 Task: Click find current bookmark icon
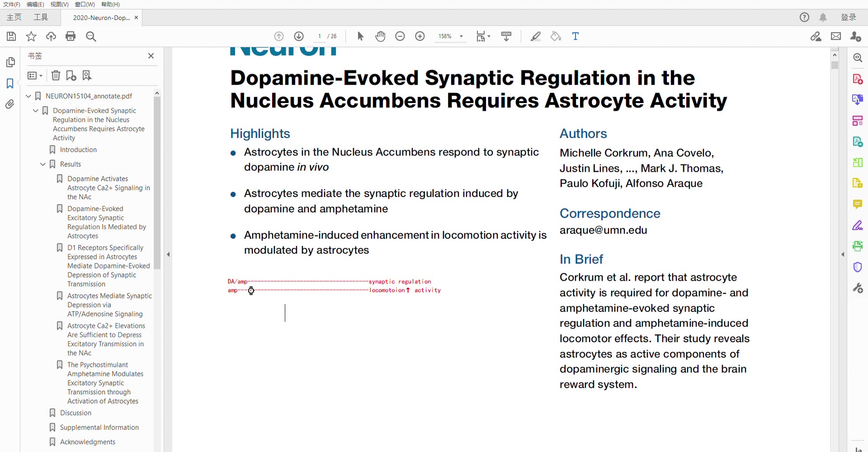point(87,75)
